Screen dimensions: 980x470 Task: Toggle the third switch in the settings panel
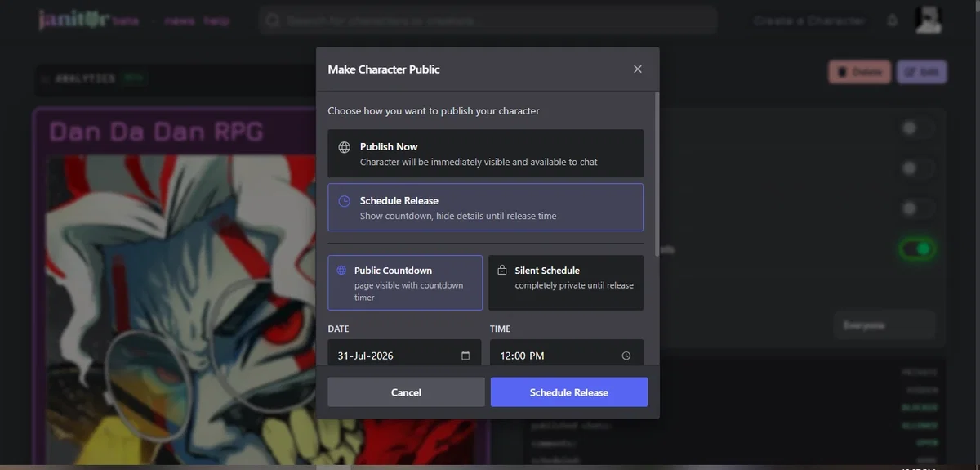click(x=916, y=208)
